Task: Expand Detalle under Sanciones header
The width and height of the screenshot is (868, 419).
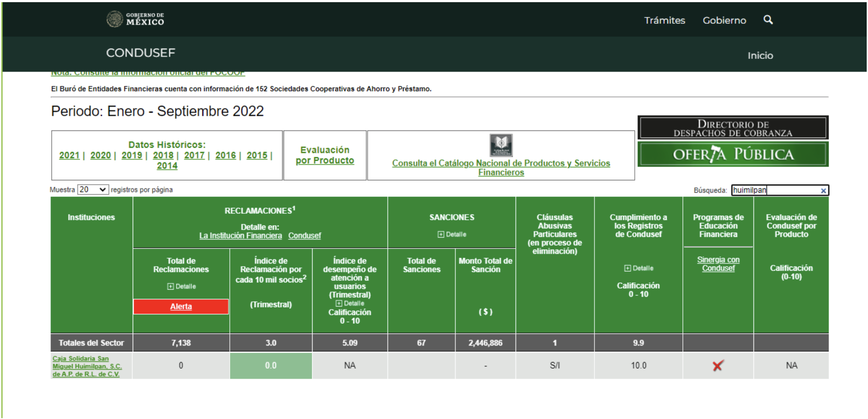Action: click(452, 234)
